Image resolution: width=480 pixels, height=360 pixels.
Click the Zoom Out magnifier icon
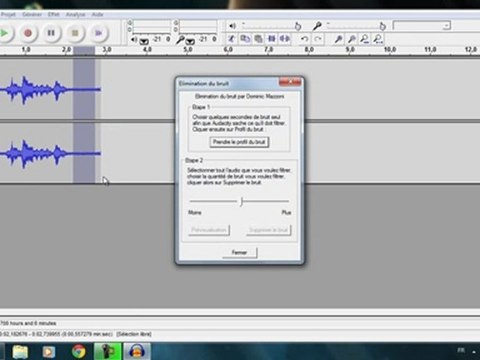coord(351,39)
